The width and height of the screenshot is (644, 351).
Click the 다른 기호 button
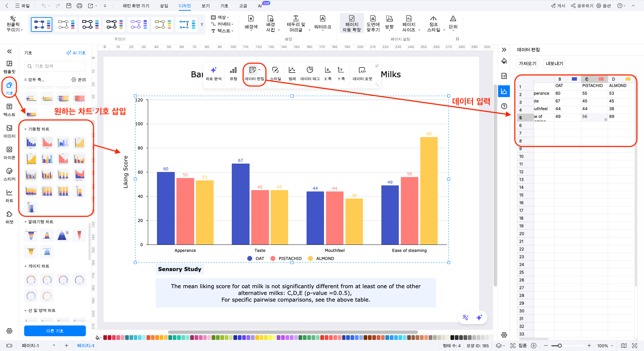click(55, 331)
